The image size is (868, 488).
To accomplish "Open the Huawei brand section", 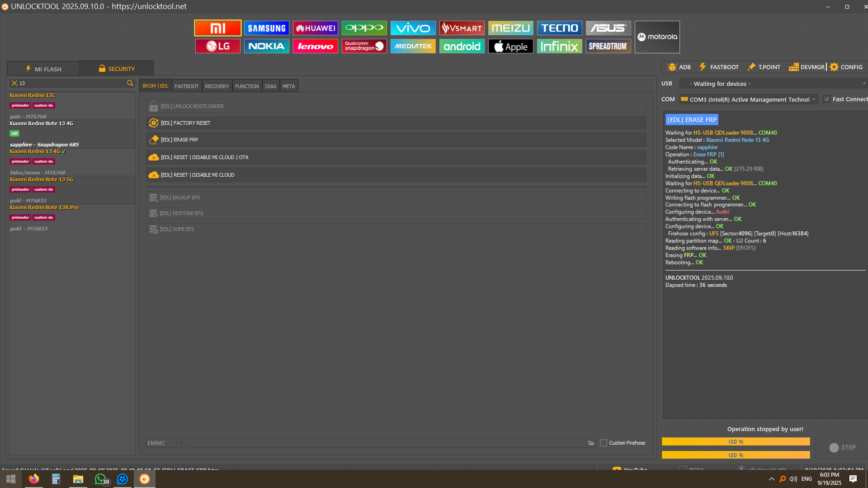I will 316,28.
